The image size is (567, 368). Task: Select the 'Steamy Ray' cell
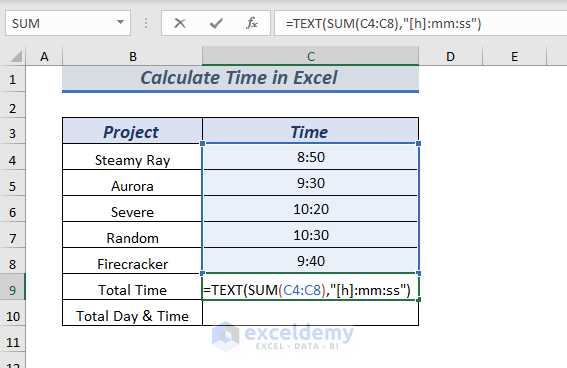(132, 157)
